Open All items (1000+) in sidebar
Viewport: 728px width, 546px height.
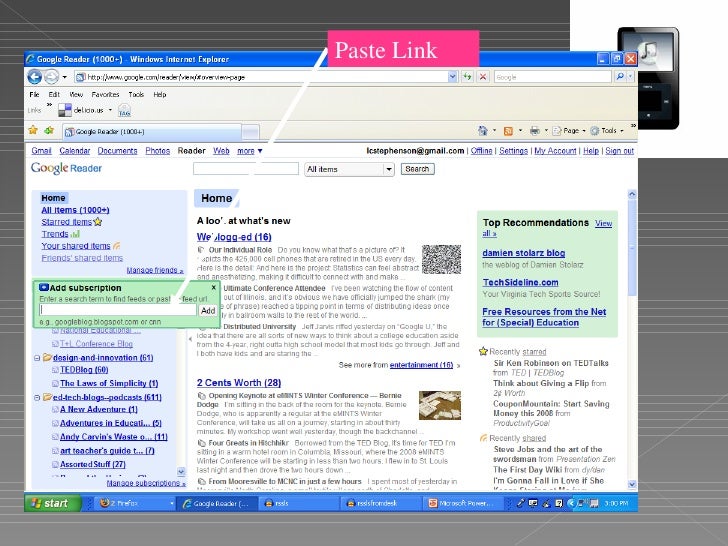75,210
